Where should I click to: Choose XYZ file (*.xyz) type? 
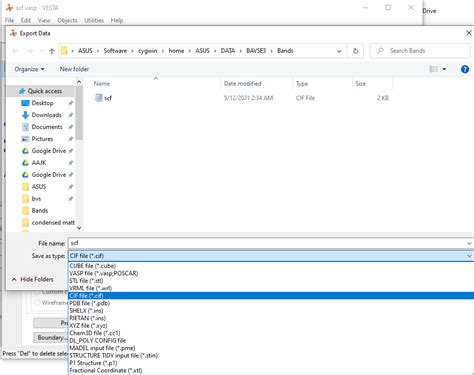click(271, 326)
